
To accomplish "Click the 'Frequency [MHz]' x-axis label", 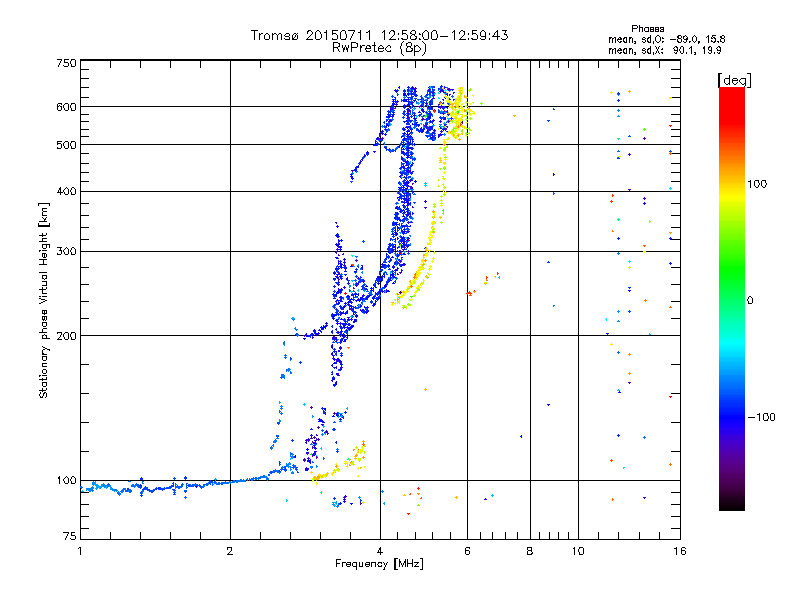I will 379,564.
